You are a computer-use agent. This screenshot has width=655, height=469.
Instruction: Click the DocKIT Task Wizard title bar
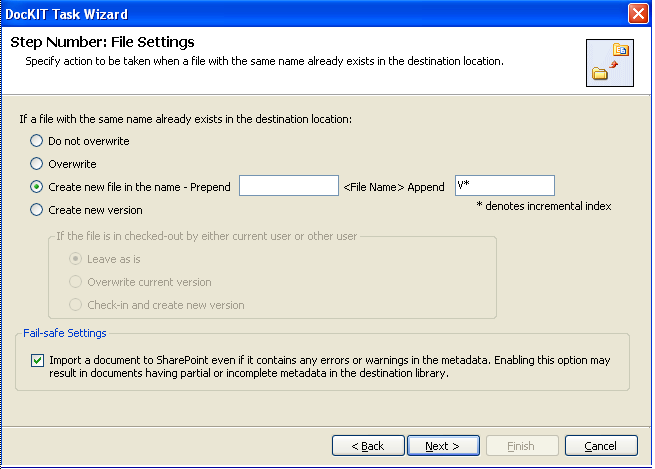pos(313,14)
